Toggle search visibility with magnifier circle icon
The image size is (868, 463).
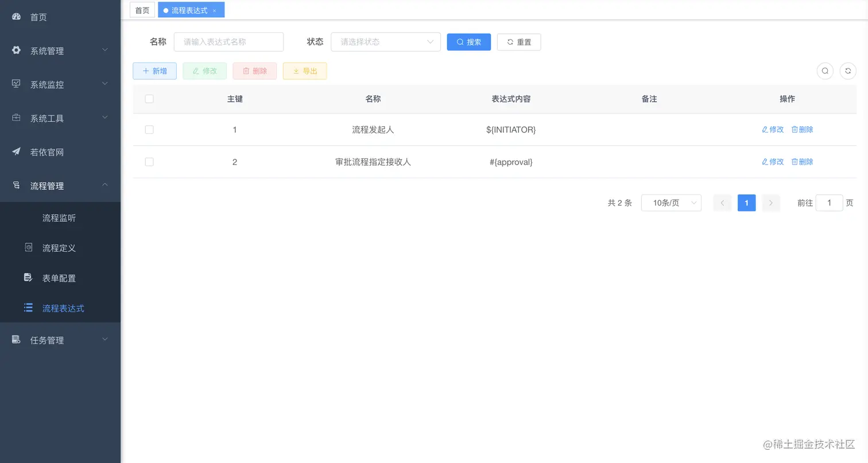(x=825, y=71)
